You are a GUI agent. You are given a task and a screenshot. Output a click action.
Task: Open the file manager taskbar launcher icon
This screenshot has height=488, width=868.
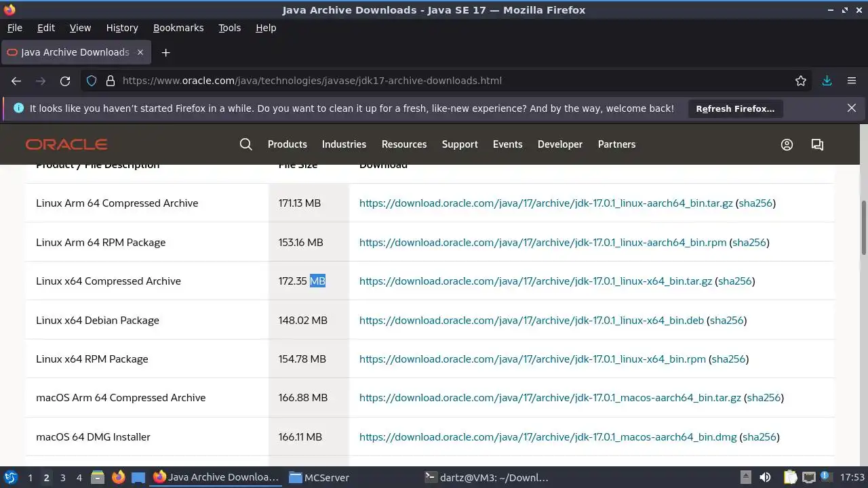pos(98,477)
